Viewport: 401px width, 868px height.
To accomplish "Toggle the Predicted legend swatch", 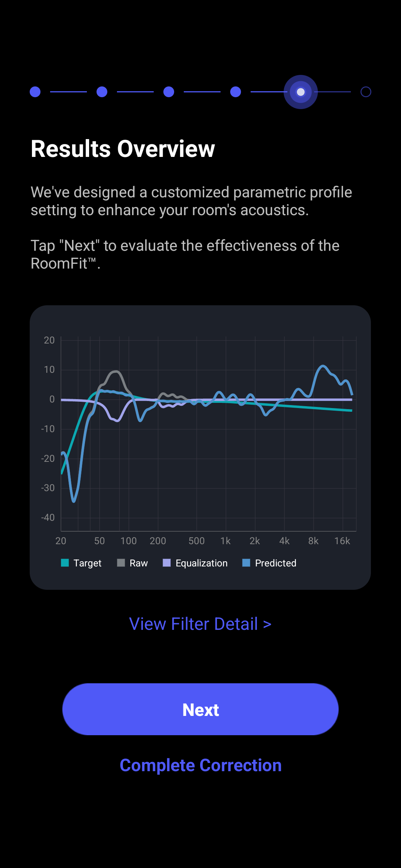I will pyautogui.click(x=246, y=563).
